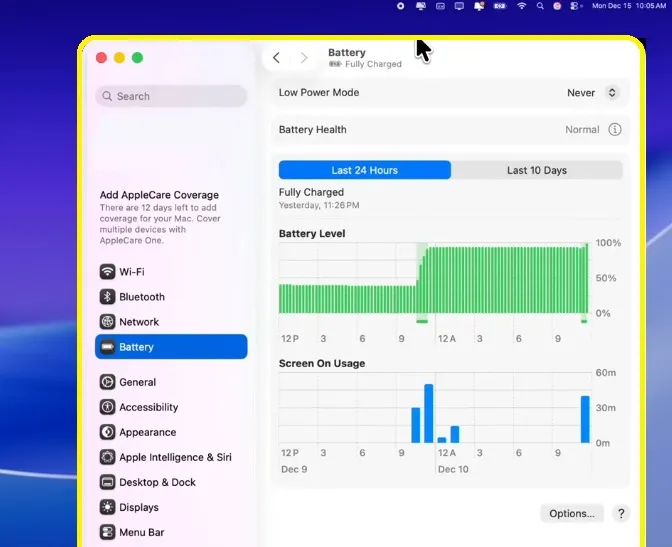Open the Menu Bar settings pane
This screenshot has height=547, width=672.
171,532
